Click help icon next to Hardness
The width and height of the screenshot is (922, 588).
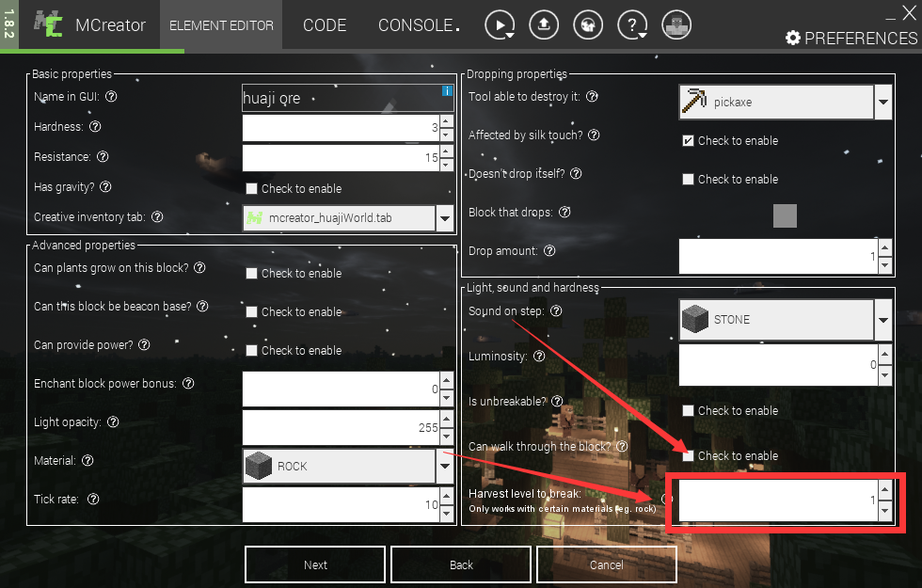95,127
